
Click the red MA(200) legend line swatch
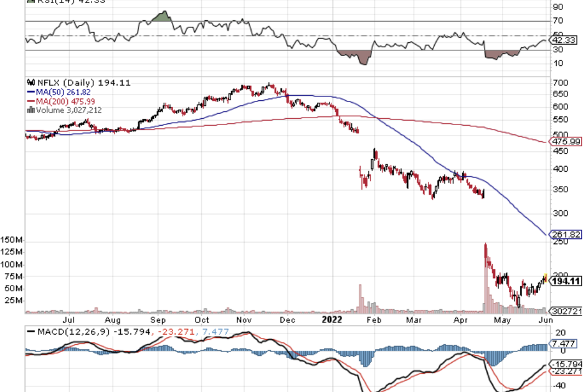point(30,101)
